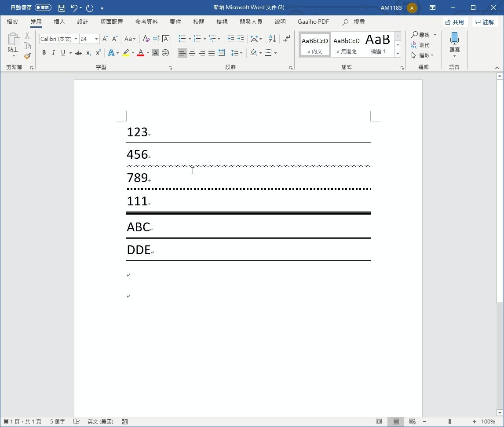Open the References tab
The width and height of the screenshot is (504, 427).
click(x=146, y=22)
